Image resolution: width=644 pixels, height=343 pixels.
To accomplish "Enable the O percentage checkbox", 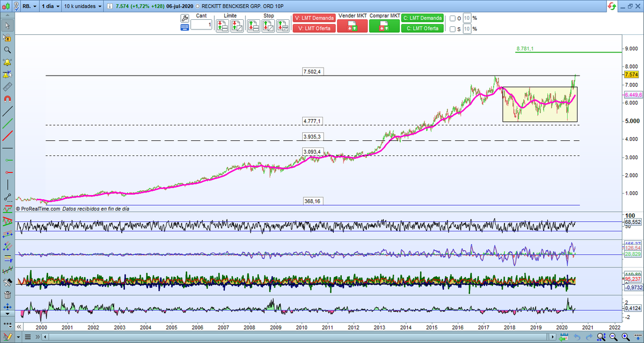I will [453, 18].
